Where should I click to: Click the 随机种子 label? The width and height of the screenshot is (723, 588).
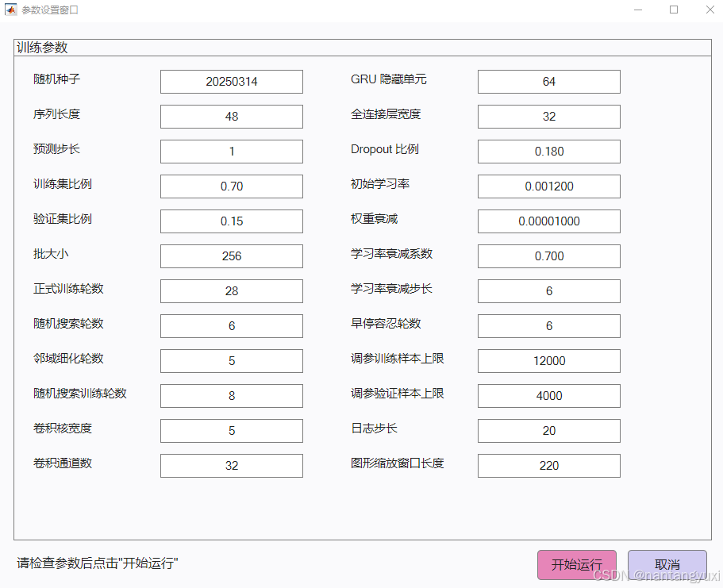pos(56,79)
